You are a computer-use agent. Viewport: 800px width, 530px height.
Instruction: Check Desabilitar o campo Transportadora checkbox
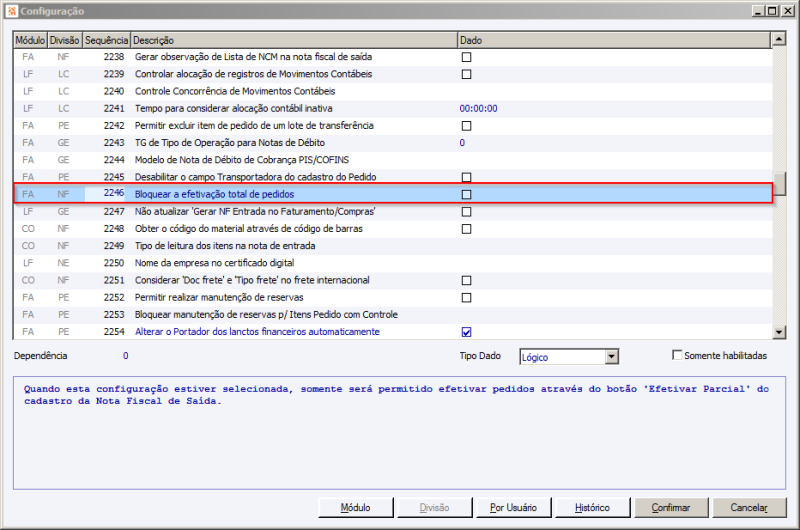coord(466,178)
